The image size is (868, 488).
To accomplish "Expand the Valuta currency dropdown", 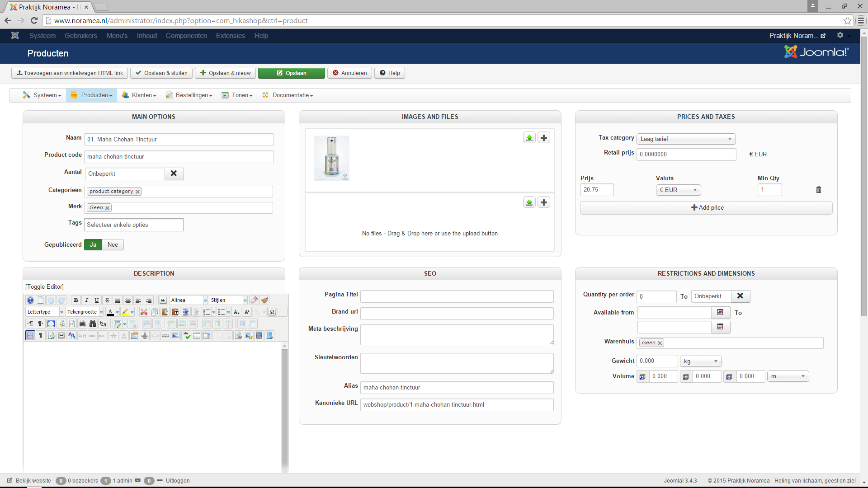I will [678, 190].
